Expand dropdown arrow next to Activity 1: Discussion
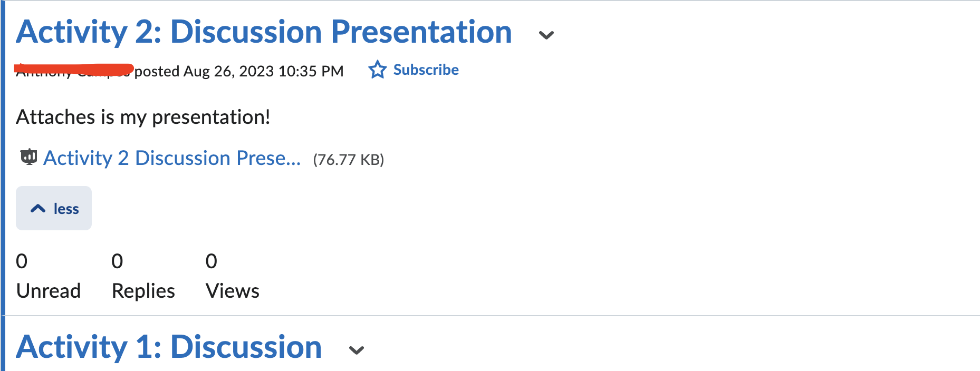 [357, 350]
